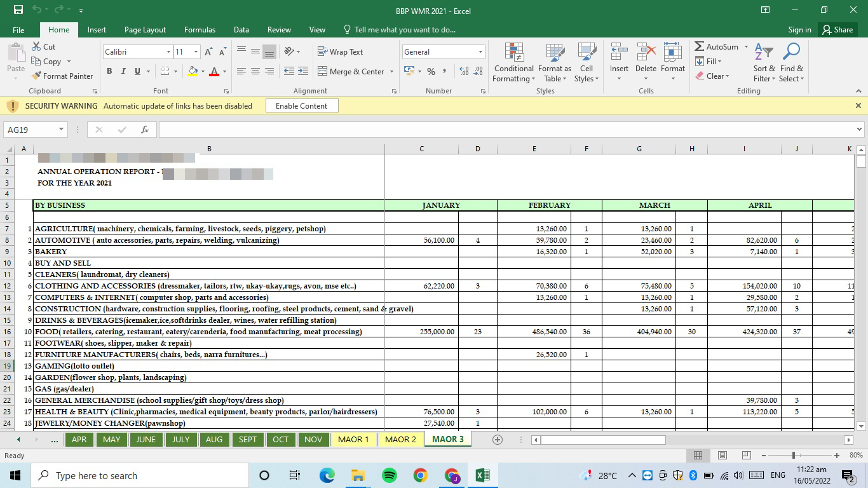Toggle Wrap Text
868x488 pixels.
coord(341,51)
